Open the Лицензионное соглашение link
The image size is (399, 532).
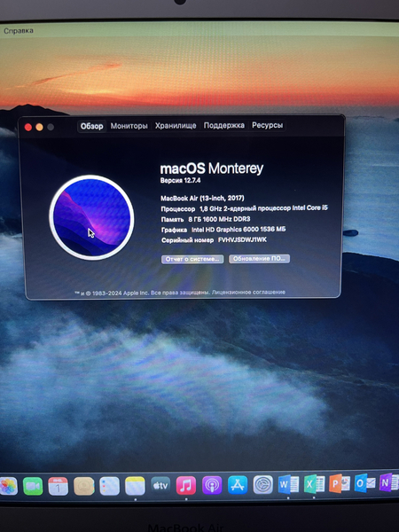point(248,292)
